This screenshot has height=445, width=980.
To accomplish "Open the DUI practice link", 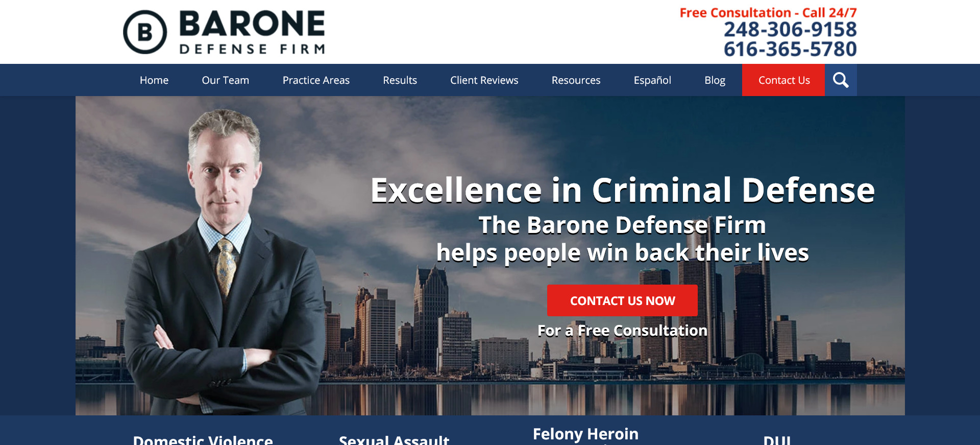I will 777,439.
